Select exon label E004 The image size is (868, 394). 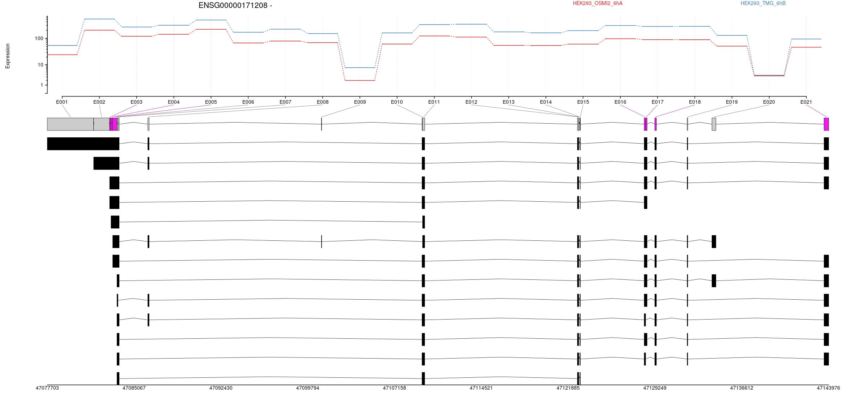pyautogui.click(x=174, y=102)
